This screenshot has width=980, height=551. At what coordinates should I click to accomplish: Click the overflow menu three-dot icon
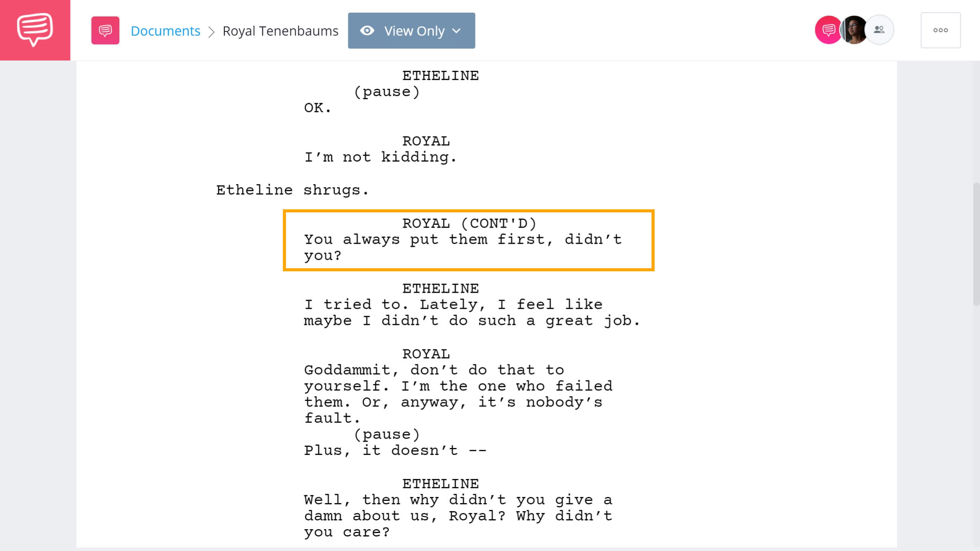click(940, 29)
